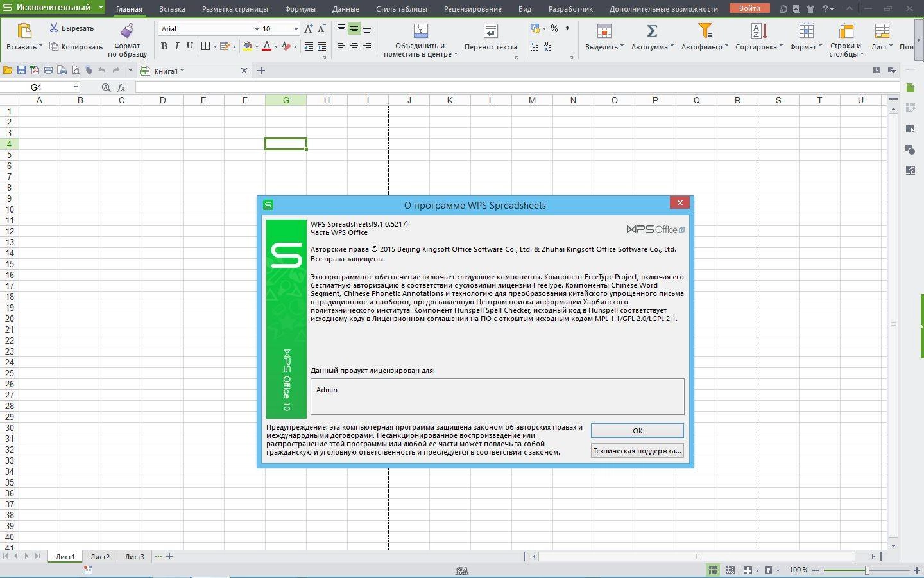
Task: Expand the Выделить dropdown arrow
Action: [622, 46]
